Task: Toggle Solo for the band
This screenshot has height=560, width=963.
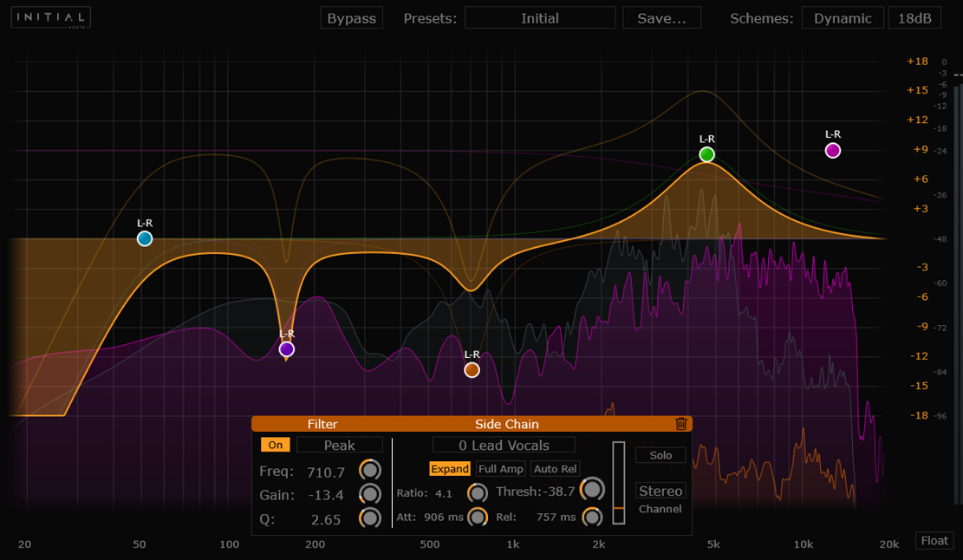Action: click(660, 455)
